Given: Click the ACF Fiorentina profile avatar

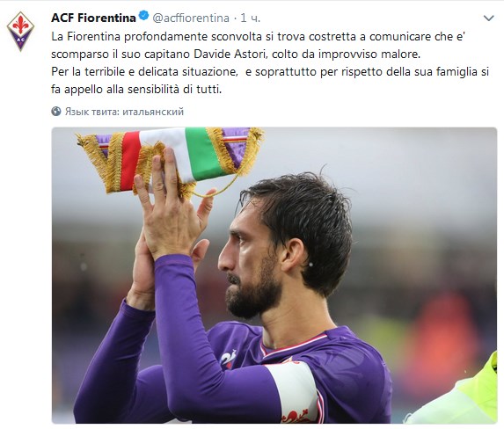Looking at the screenshot, I should click(20, 31).
